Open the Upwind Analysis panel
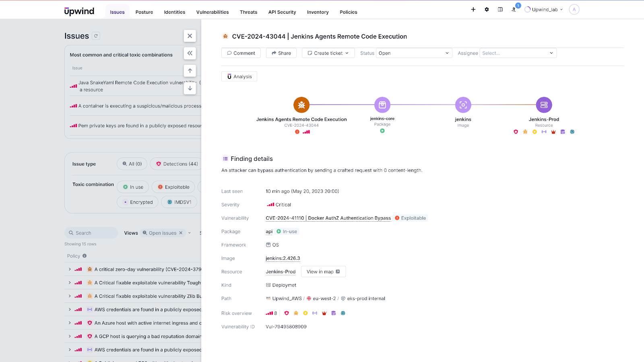The height and width of the screenshot is (362, 644). click(239, 76)
